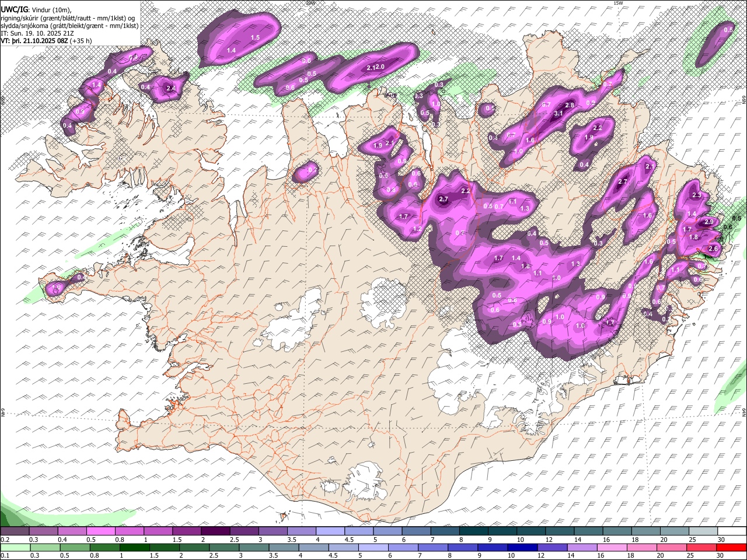Click the 2.4 snowfall value in the Westfjords

(x=171, y=89)
